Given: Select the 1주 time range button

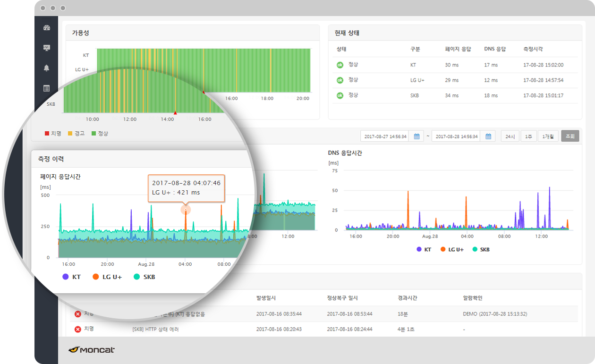Looking at the screenshot, I should click(528, 136).
